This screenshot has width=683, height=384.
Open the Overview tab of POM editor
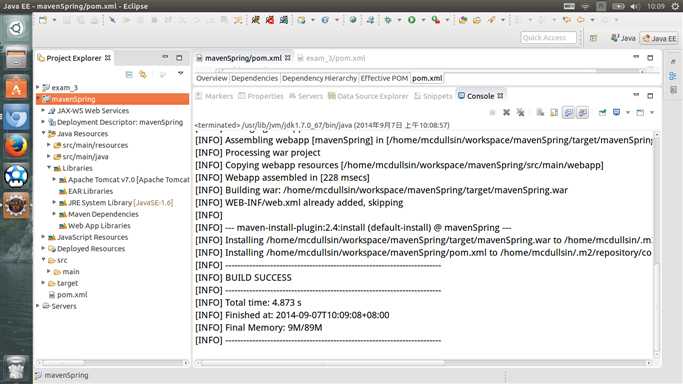click(x=212, y=78)
